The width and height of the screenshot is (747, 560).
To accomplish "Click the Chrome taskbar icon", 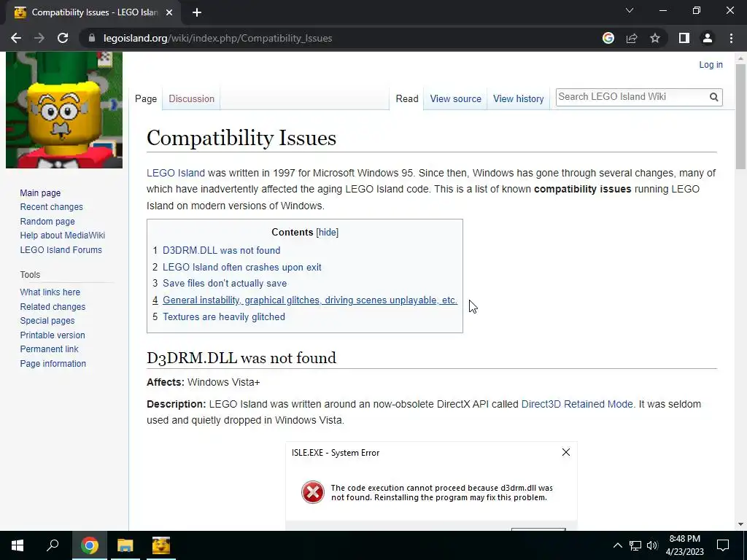I will coord(89,545).
